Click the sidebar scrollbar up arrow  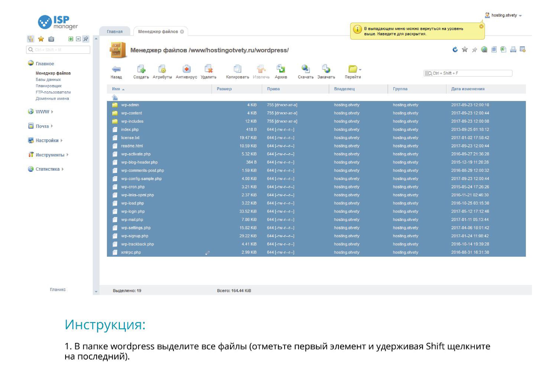tap(96, 39)
